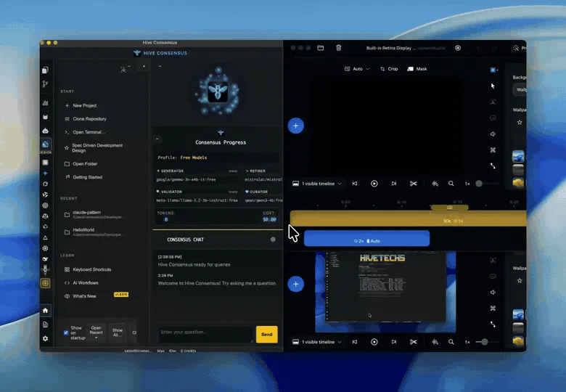Open the blue selection icon dropdown above the cursor tool
Screen dimensions: 566x392
494,70
